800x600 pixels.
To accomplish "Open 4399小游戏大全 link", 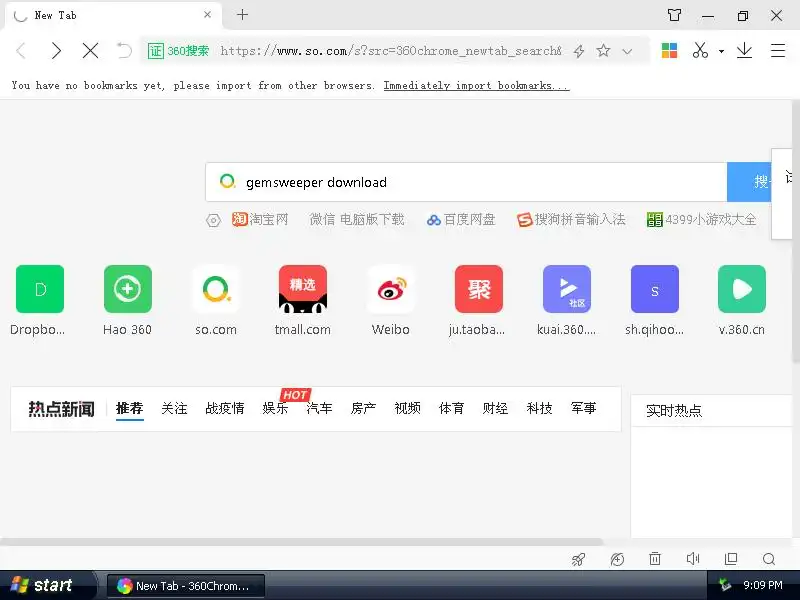I will (702, 219).
